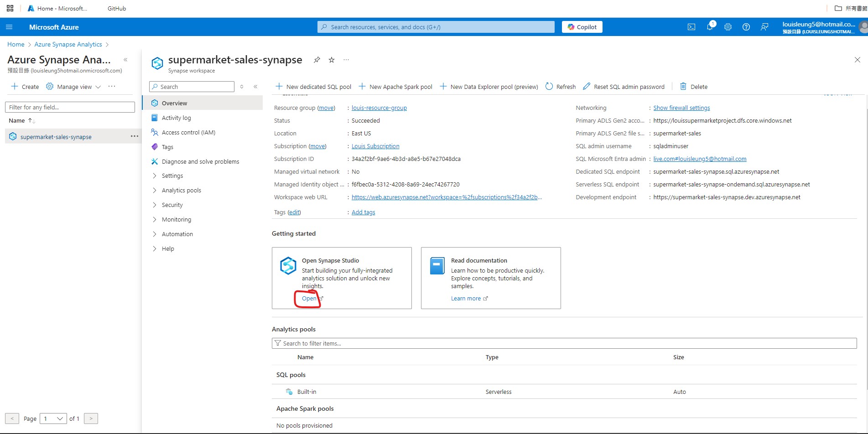The image size is (868, 434).
Task: Open the feedback icon in top bar
Action: [x=764, y=27]
